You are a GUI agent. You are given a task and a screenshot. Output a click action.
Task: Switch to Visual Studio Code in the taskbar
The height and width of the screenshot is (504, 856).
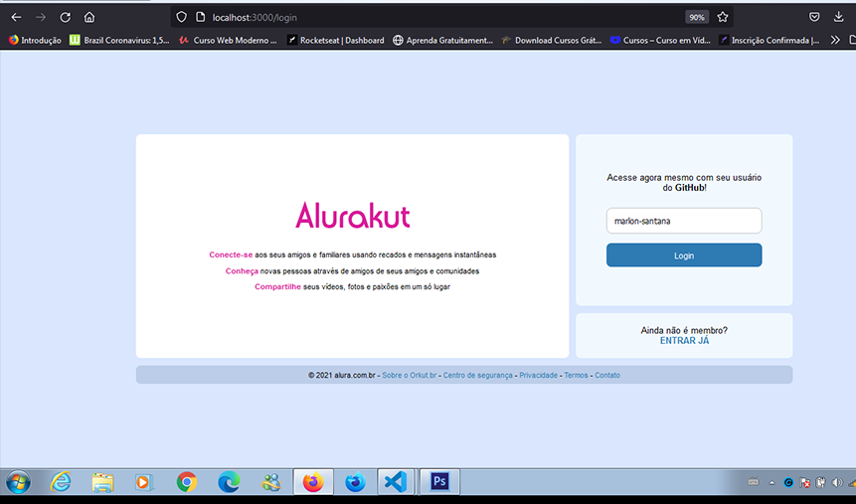coord(397,482)
